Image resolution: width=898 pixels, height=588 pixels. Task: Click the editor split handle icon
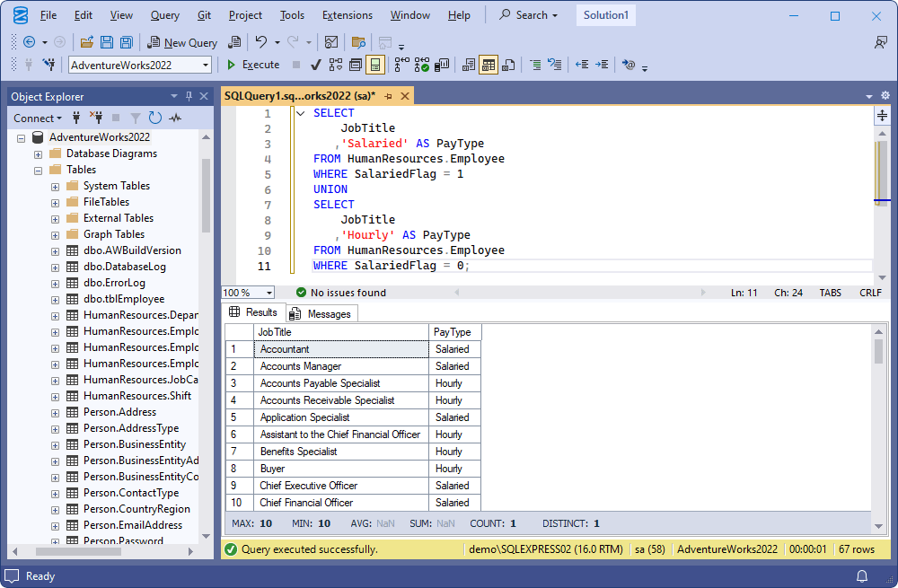click(882, 116)
